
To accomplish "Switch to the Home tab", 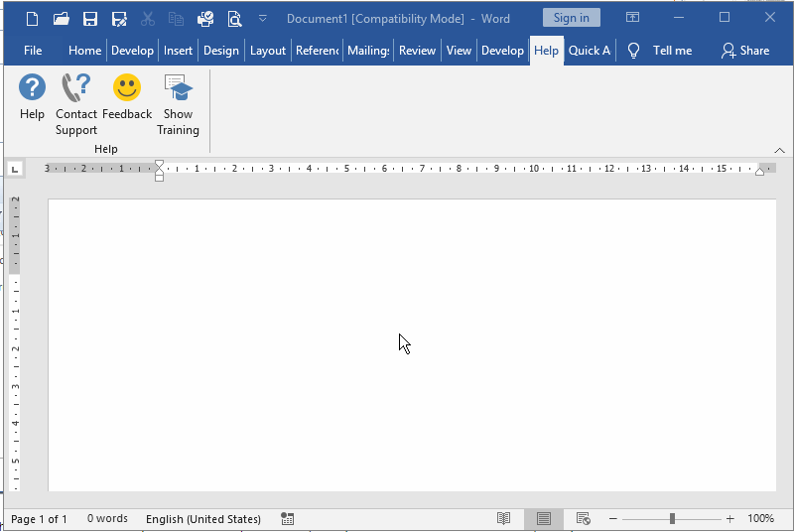I will pyautogui.click(x=84, y=51).
